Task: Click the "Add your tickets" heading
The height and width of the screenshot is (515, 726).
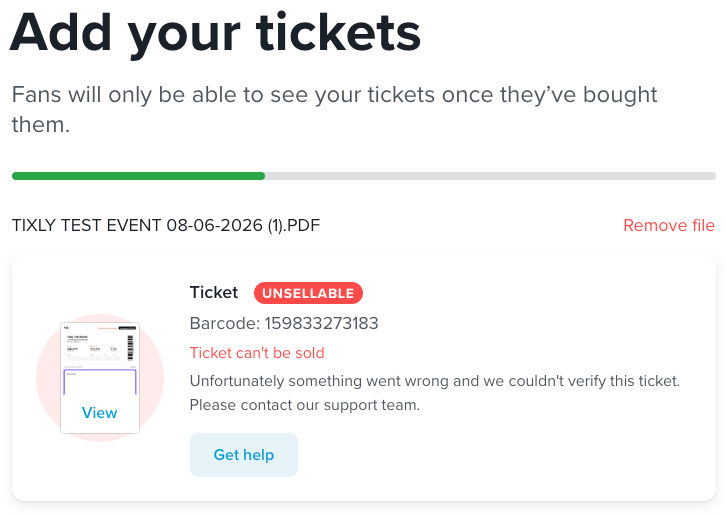Action: [x=215, y=33]
